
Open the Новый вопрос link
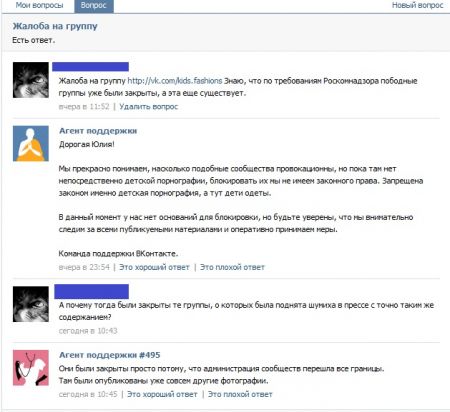pos(417,5)
